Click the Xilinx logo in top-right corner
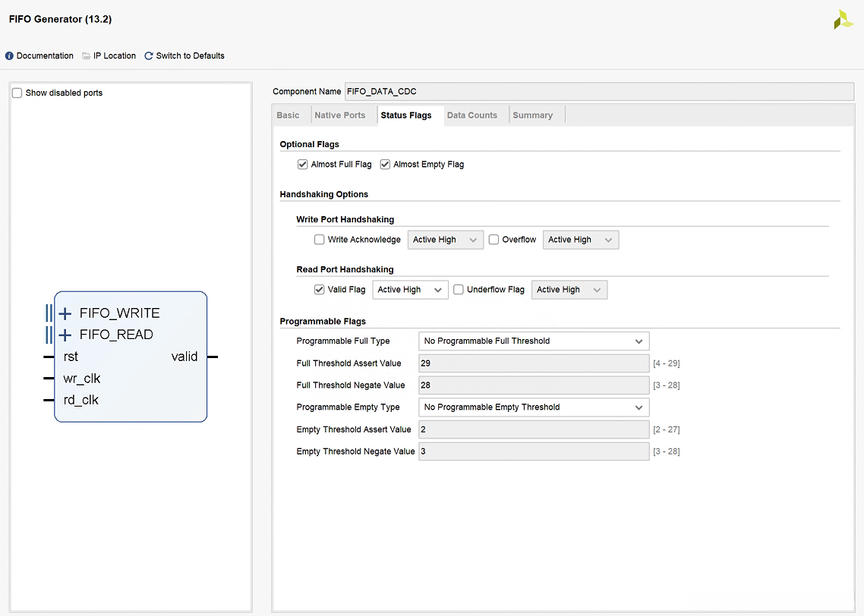This screenshot has height=616, width=864. tap(843, 20)
